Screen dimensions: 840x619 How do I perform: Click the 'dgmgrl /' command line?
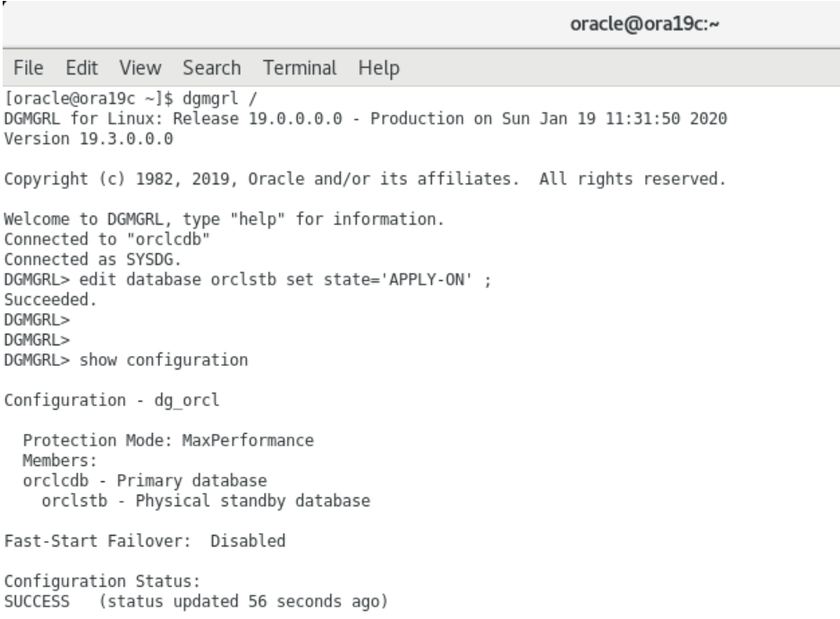point(131,98)
